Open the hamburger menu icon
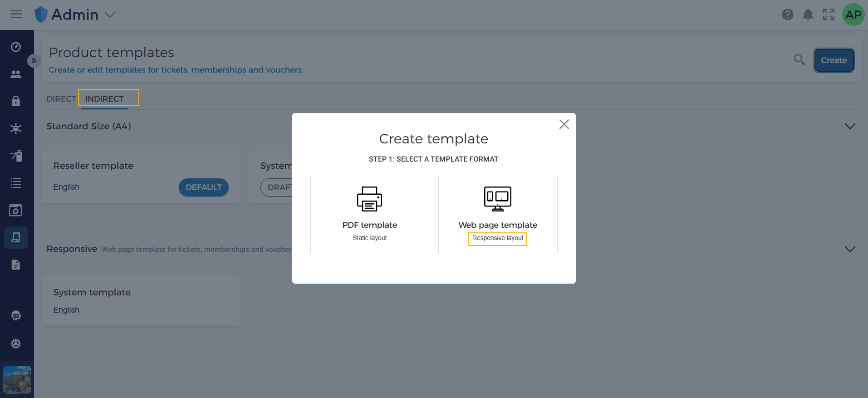This screenshot has width=868, height=398. click(16, 14)
